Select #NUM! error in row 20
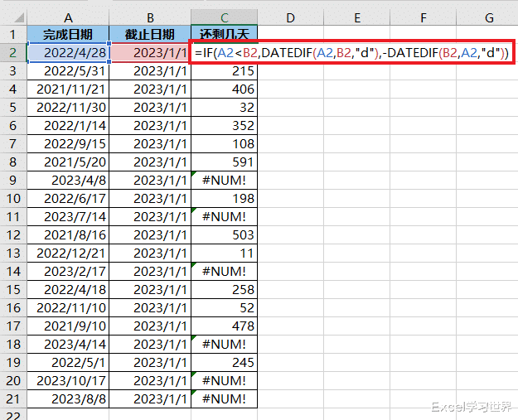The width and height of the screenshot is (518, 420). coord(225,381)
